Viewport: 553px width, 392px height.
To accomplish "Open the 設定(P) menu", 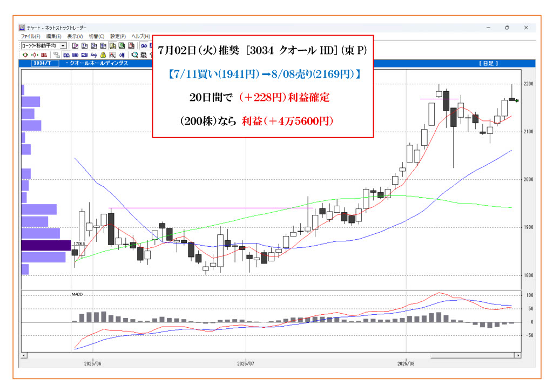I will point(118,36).
